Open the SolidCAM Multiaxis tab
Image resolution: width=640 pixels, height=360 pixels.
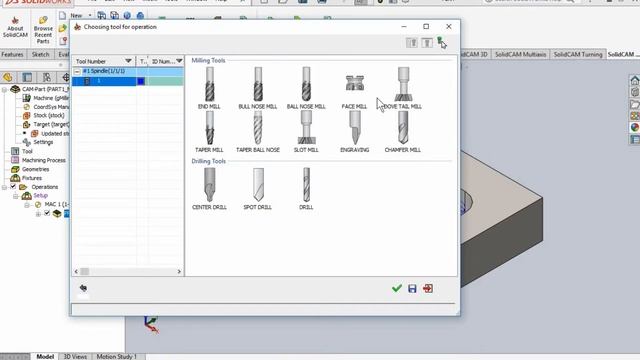(520, 54)
